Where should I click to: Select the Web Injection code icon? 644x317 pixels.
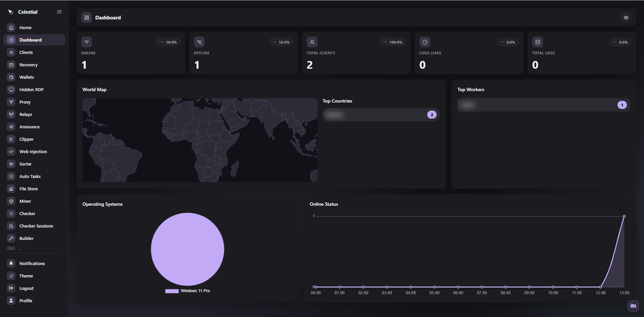click(11, 152)
